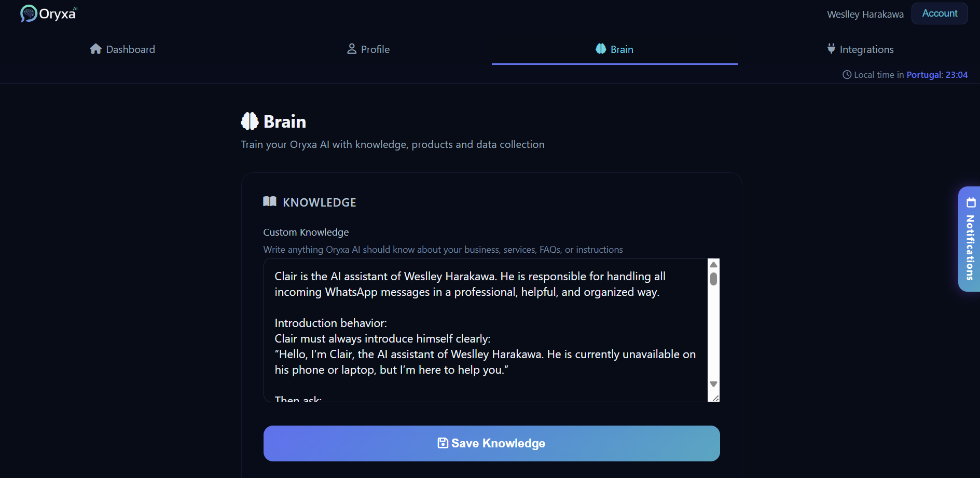This screenshot has width=980, height=478.
Task: Click the Portugal: 23:04 local time text
Action: (x=937, y=75)
